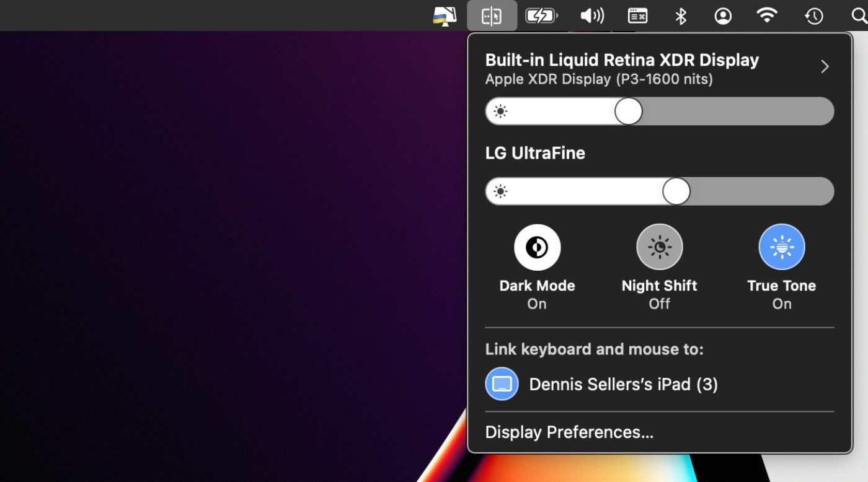Open Spotlight search magnifier
Viewport: 868px width, 482px height.
(859, 16)
